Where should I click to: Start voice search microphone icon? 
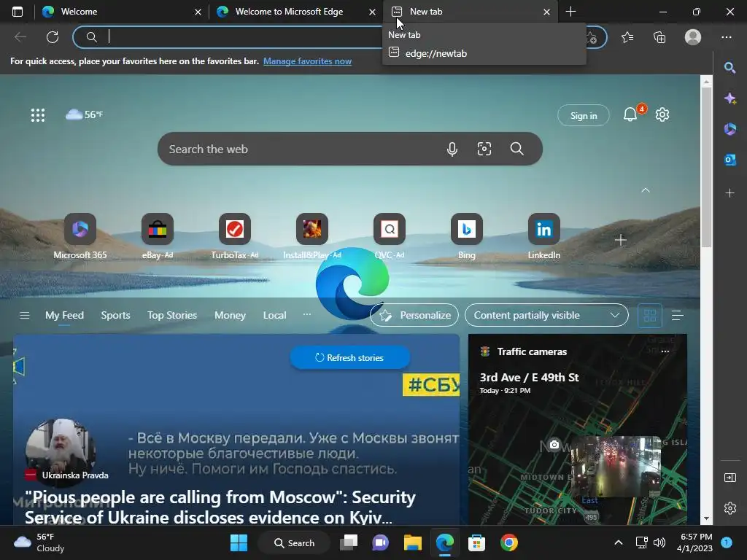point(452,149)
